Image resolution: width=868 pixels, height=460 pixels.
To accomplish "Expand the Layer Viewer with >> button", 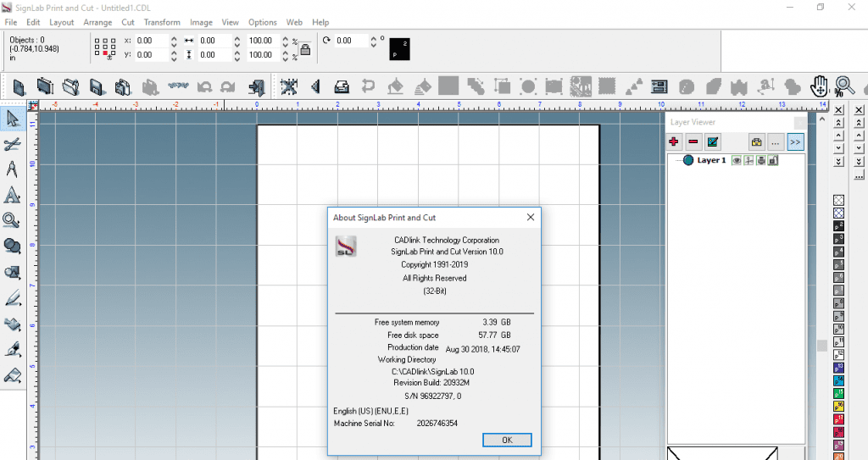I will click(795, 141).
